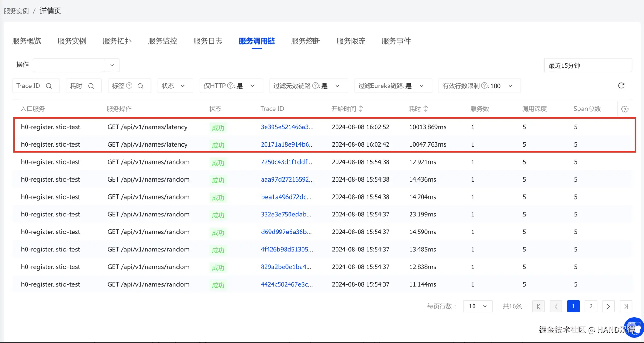Click the help icon beside 标签 filter
This screenshot has width=644, height=343.
click(129, 86)
